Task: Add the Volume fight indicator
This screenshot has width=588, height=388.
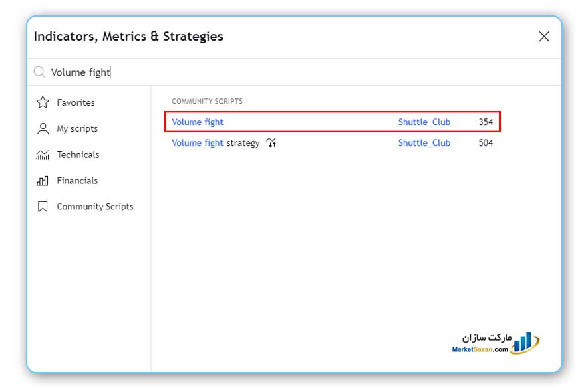Action: tap(198, 122)
